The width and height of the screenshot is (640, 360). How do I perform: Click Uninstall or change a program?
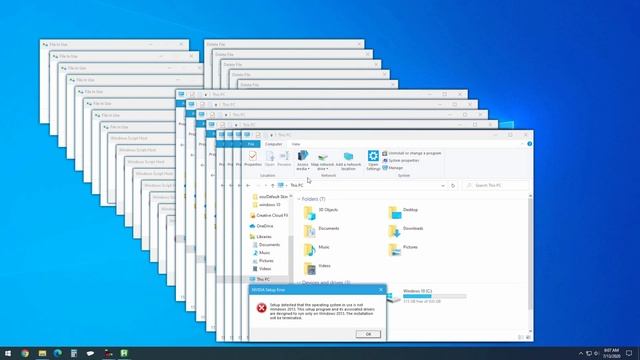[412, 153]
